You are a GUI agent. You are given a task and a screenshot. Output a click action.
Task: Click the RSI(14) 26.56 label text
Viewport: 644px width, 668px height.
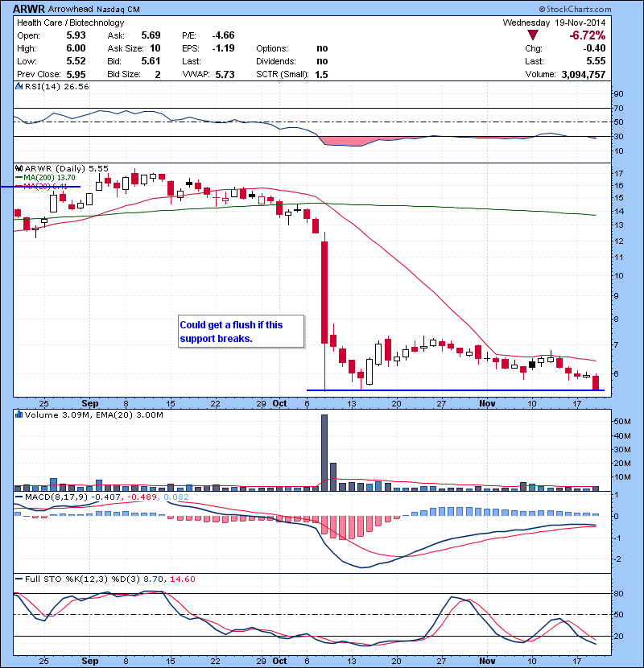pos(57,86)
